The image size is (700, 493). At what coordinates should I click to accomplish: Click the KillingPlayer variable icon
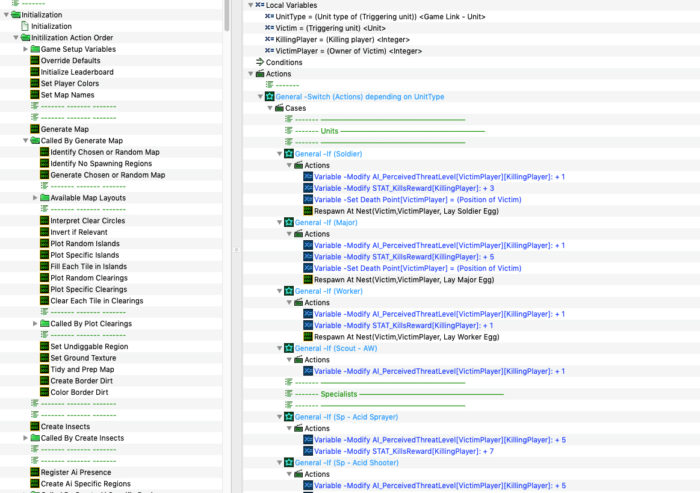pos(269,39)
